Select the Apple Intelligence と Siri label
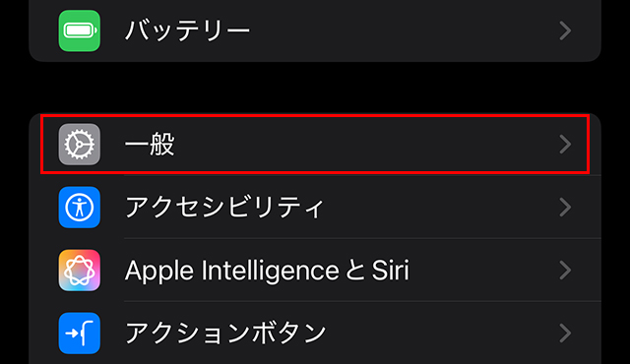Screen dimensions: 630x364 267,271
